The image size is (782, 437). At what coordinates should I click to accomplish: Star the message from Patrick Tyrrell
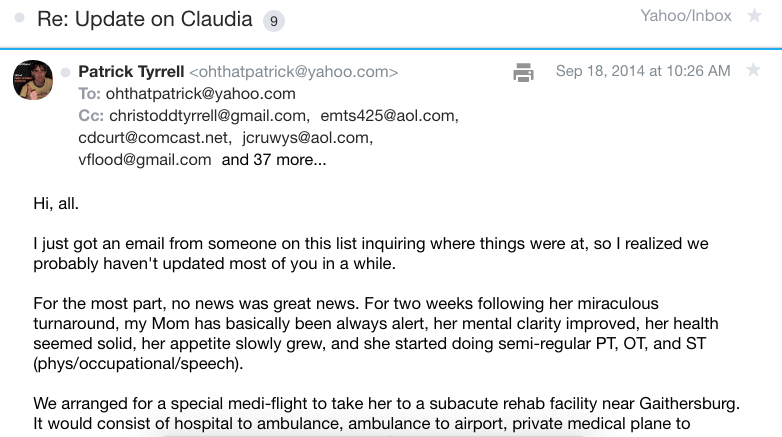(753, 71)
